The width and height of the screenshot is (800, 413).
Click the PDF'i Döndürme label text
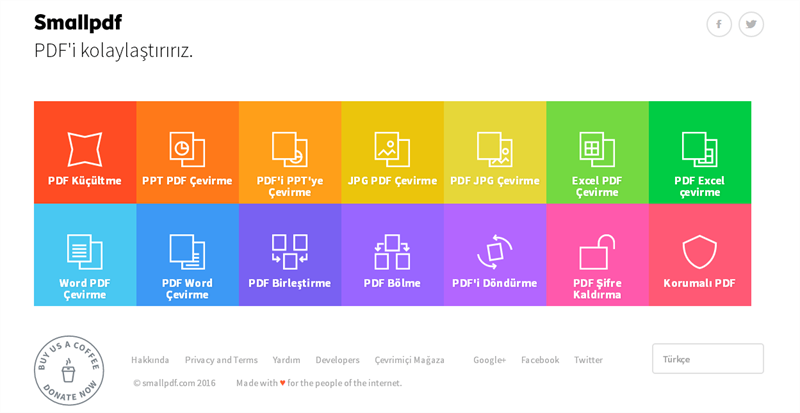click(x=495, y=283)
